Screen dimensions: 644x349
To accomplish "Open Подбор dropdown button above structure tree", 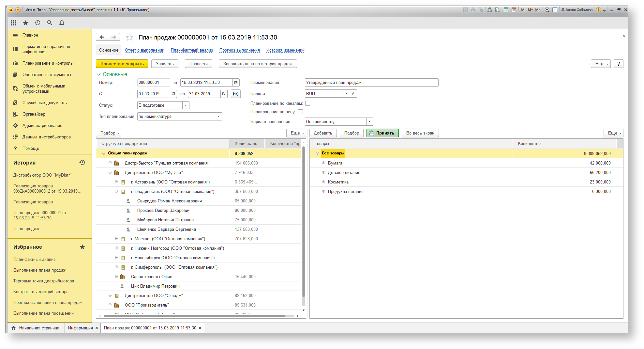I will 109,133.
